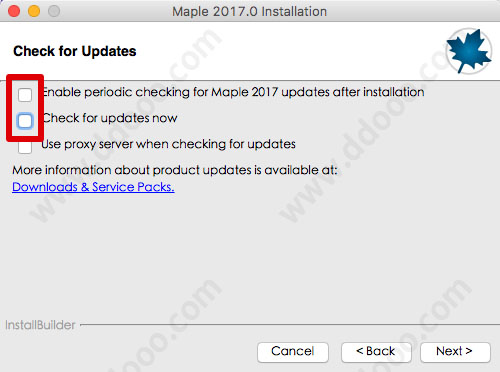Click the 'More information about product updates' text
Screen dimensions: 500x372
(175, 170)
